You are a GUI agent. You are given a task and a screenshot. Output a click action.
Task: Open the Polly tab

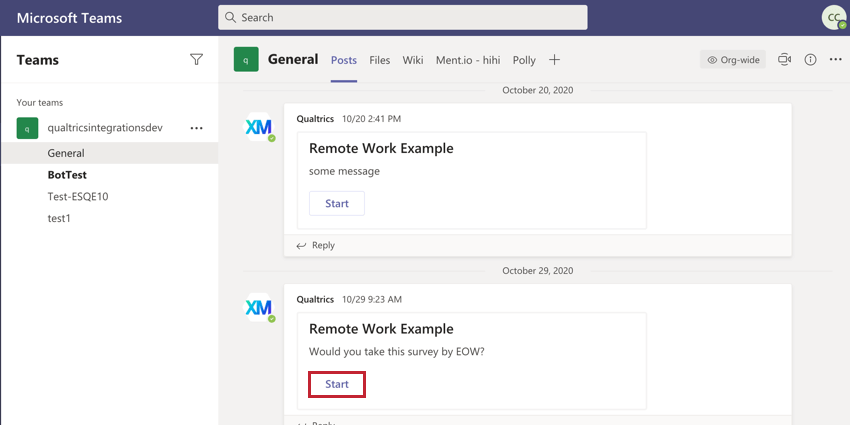(x=524, y=60)
